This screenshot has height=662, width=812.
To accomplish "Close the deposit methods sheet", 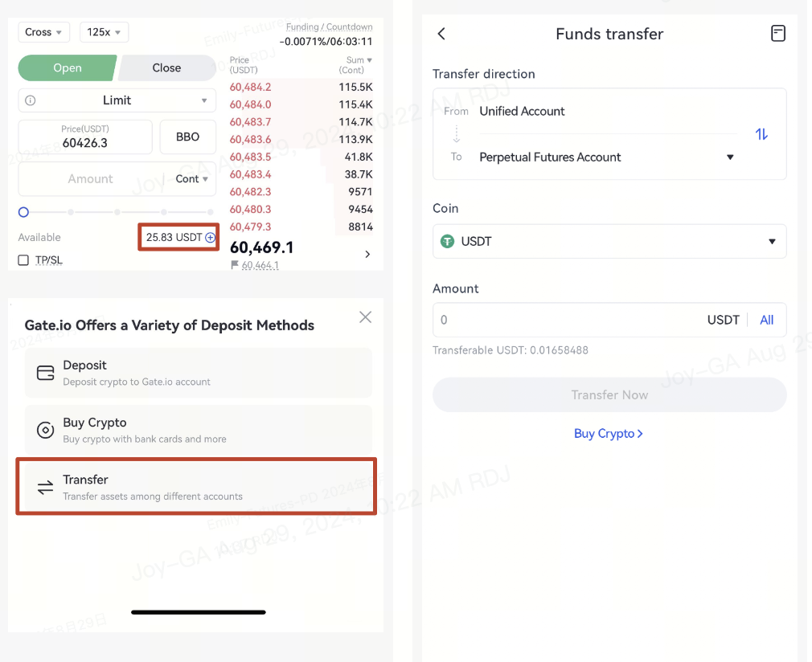I will [x=365, y=317].
